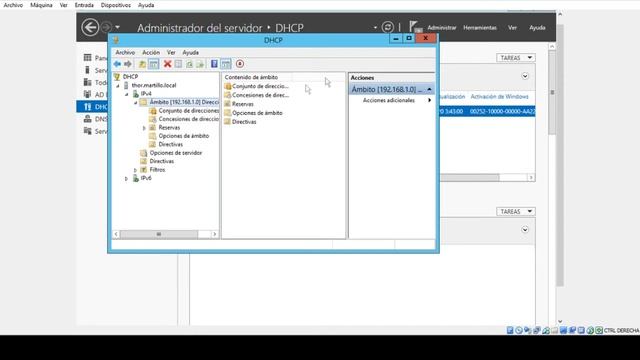This screenshot has width=640, height=360.
Task: Click the red circle icon in DHCP toolbar
Action: coord(240,64)
